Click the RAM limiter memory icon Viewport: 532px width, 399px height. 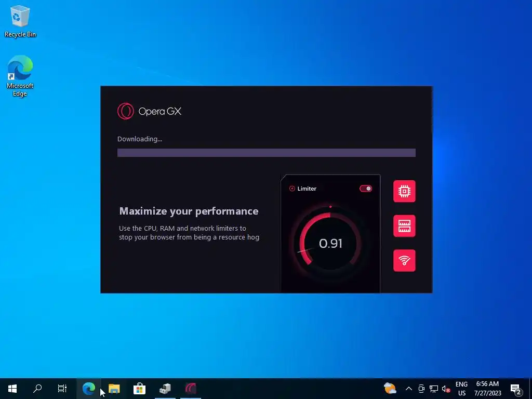(404, 226)
